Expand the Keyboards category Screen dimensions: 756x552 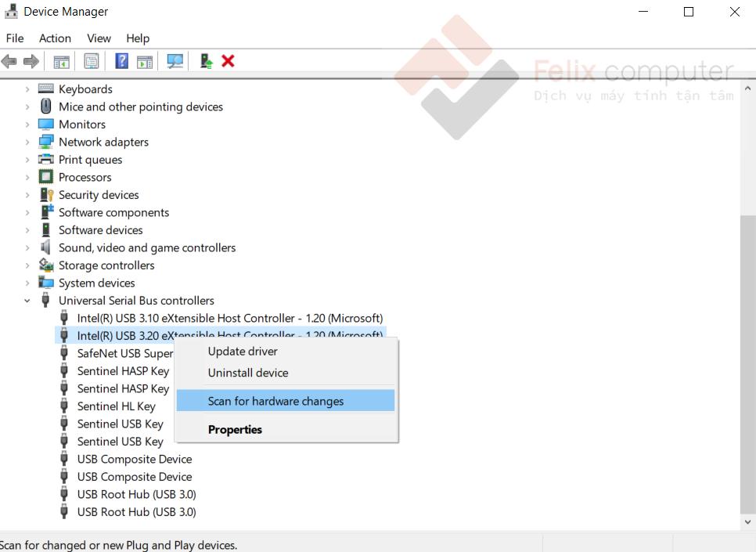[x=27, y=89]
